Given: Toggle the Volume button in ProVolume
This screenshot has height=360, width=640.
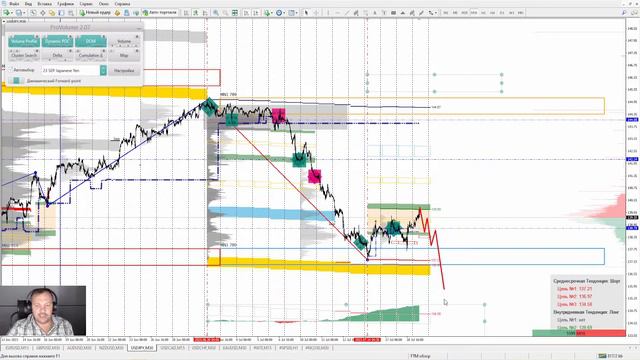Looking at the screenshot, I should click(x=124, y=41).
